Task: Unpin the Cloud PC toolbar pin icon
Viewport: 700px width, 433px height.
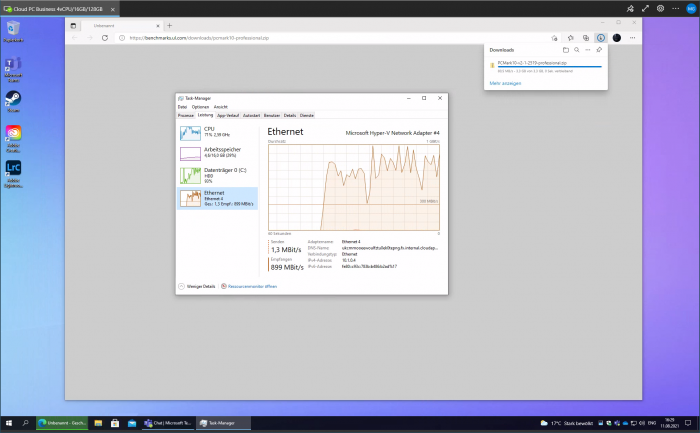Action: point(630,8)
